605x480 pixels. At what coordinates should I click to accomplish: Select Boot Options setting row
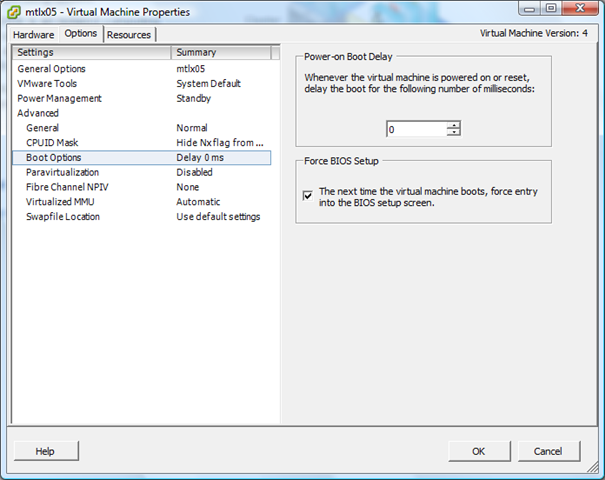coord(142,157)
